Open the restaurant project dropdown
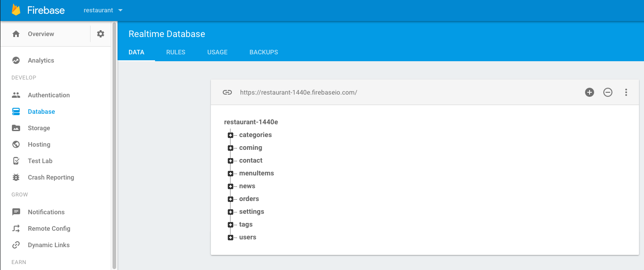The width and height of the screenshot is (644, 270). click(x=103, y=10)
